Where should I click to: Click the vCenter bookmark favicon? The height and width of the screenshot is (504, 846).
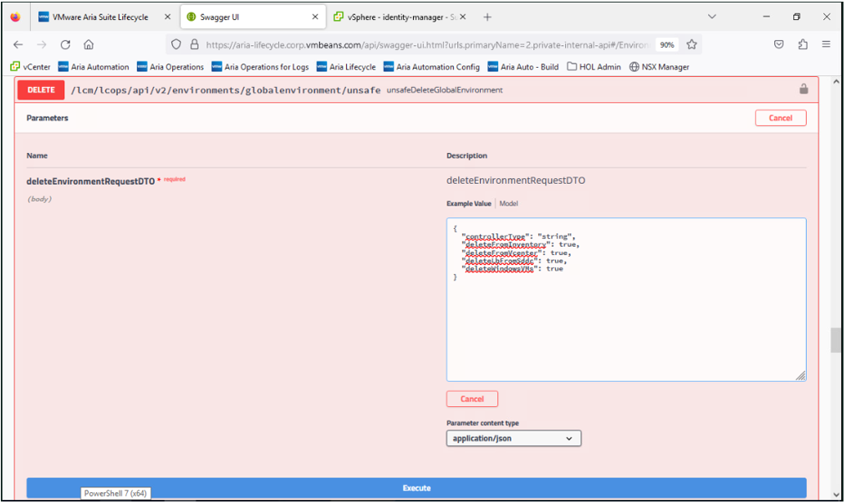pyautogui.click(x=15, y=67)
